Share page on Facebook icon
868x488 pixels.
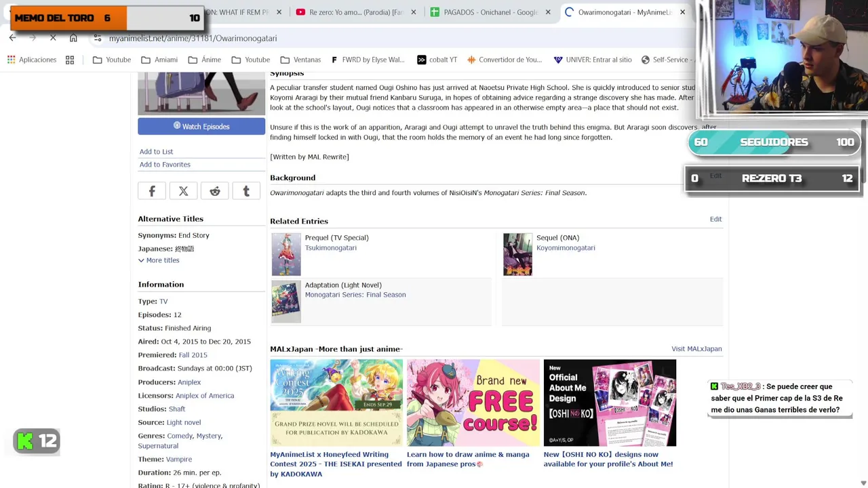pos(152,192)
